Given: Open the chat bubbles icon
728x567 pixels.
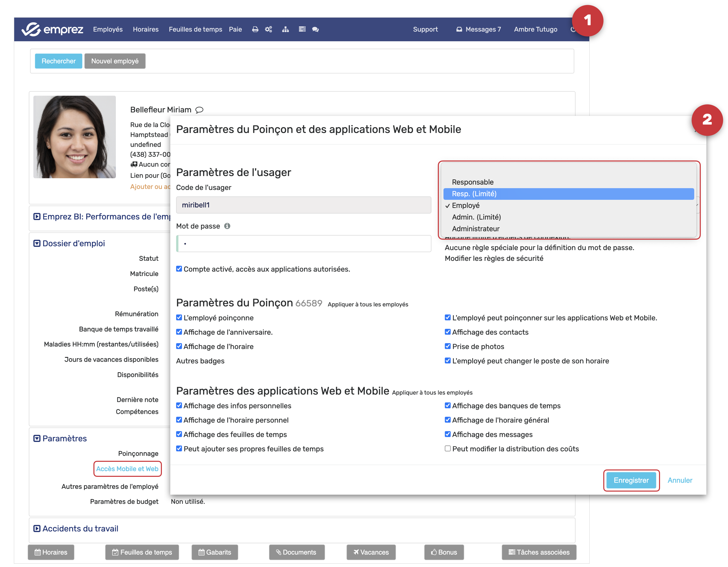Looking at the screenshot, I should point(315,29).
